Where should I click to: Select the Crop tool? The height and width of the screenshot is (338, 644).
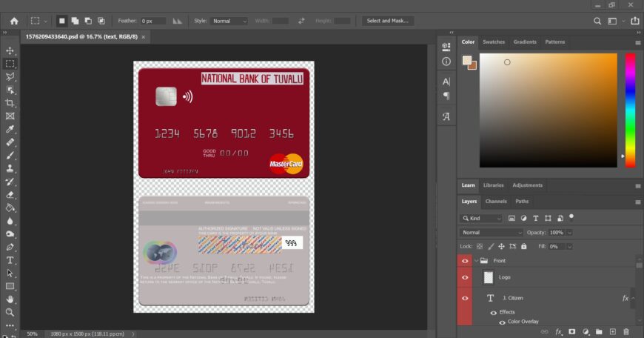[x=10, y=103]
